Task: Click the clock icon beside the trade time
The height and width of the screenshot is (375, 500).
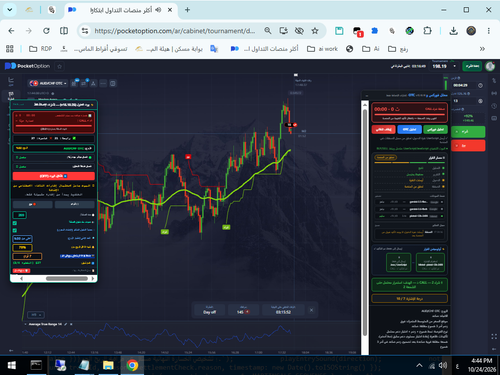Action: 480,85
